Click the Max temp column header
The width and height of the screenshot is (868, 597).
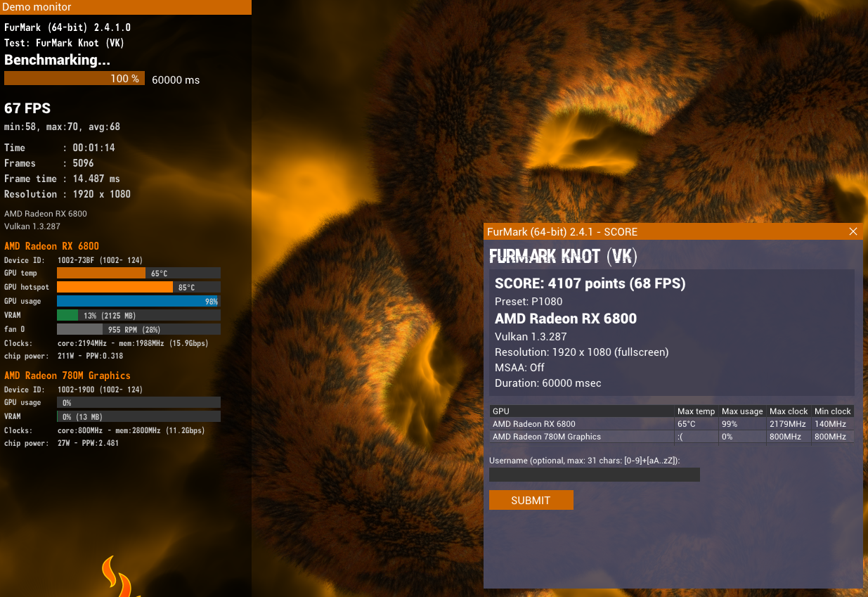click(696, 411)
